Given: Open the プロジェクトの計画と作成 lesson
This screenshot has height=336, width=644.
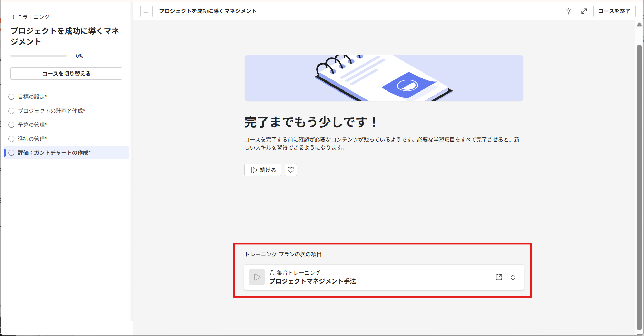Looking at the screenshot, I should pyautogui.click(x=51, y=111).
